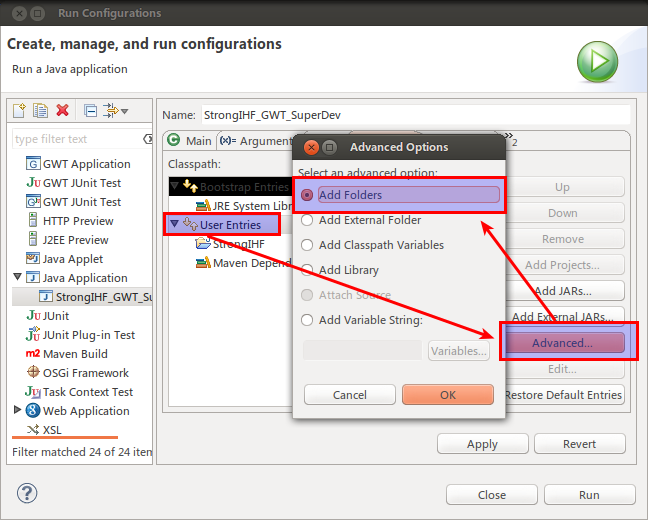Select the StrongIHF project folder entry
Viewport: 648px width, 520px height.
coord(230,244)
